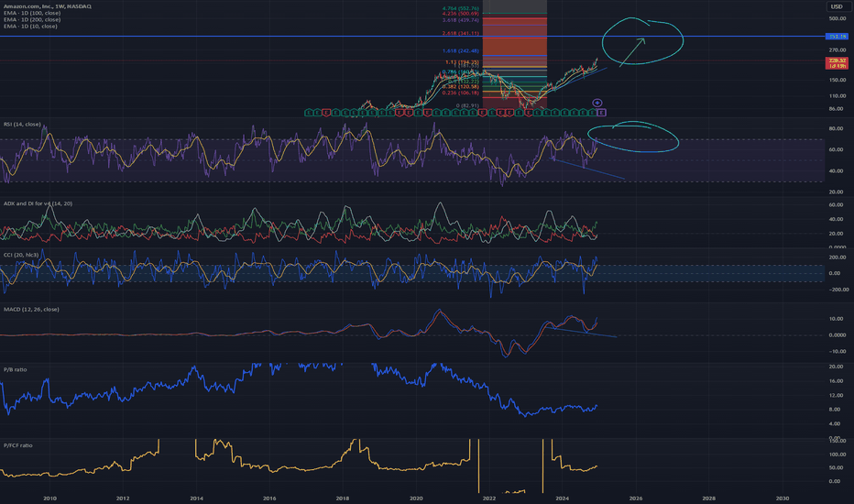This screenshot has height=504, width=854.
Task: Select the CCI (20, hlc3) indicator title
Action: (x=21, y=255)
